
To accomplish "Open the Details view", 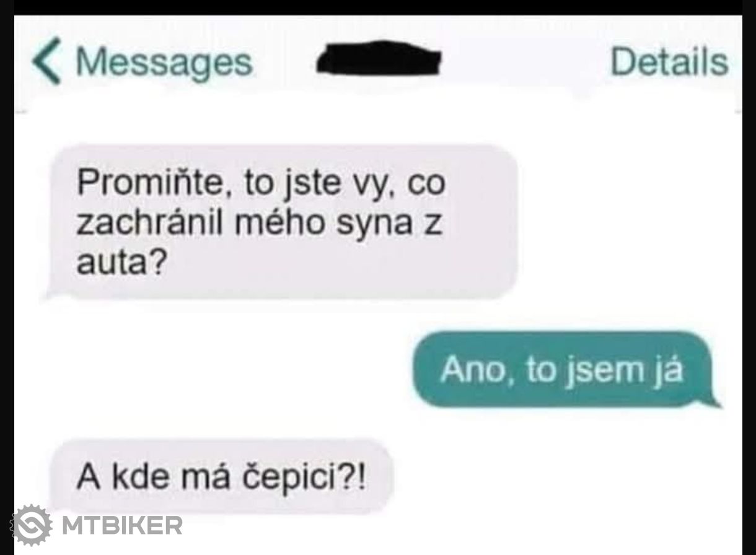I will point(669,62).
